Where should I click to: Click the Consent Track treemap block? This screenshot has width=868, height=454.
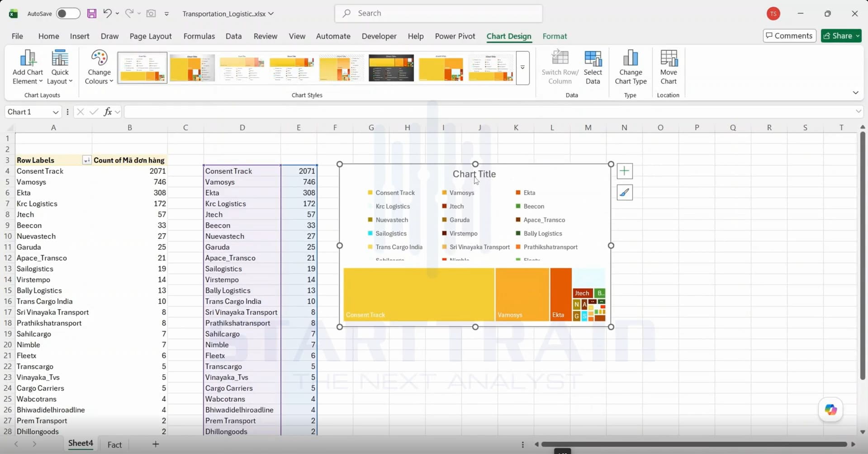(419, 294)
